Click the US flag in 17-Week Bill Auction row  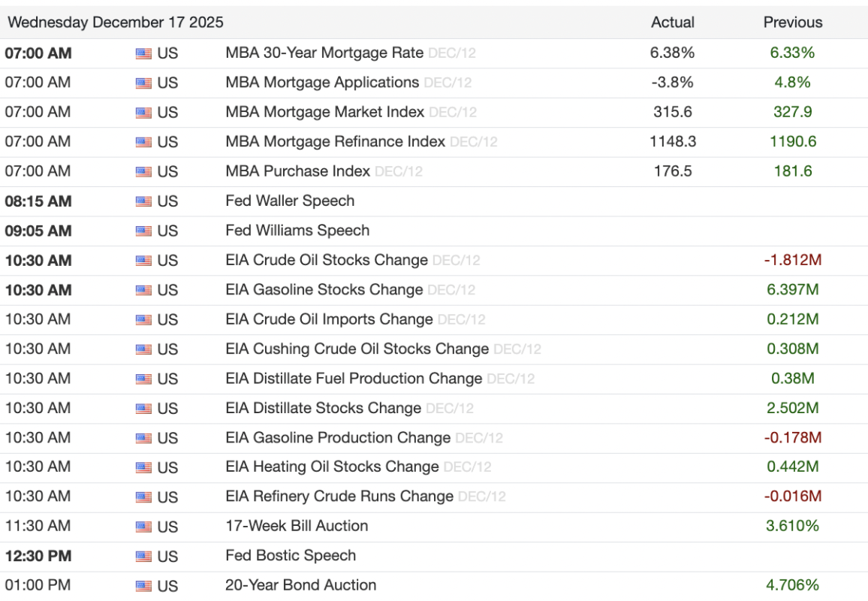point(143,527)
